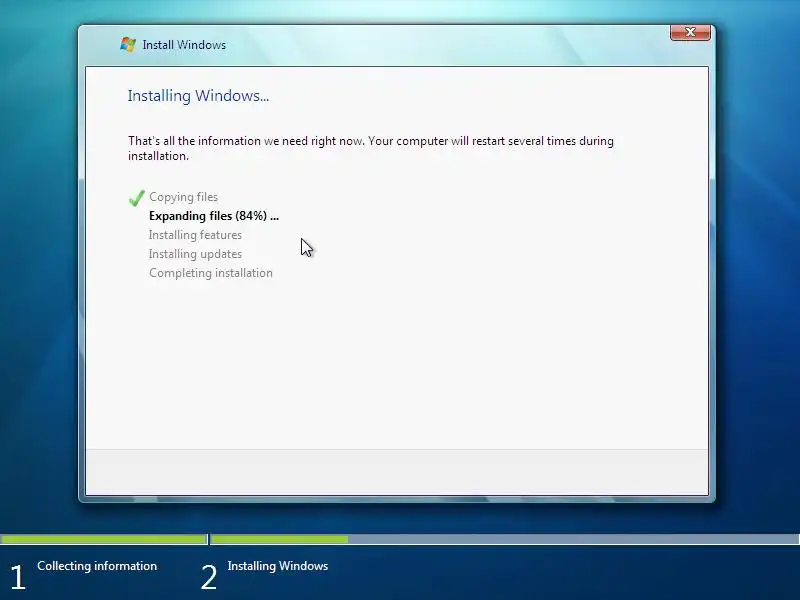Click the Installing Windows progress bar
The height and width of the screenshot is (600, 800).
505,539
